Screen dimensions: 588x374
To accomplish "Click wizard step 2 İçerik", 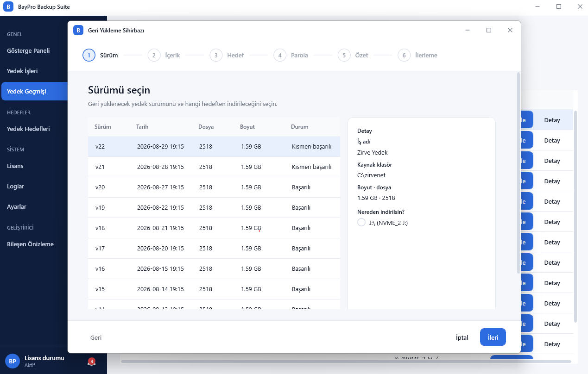I will click(x=164, y=56).
